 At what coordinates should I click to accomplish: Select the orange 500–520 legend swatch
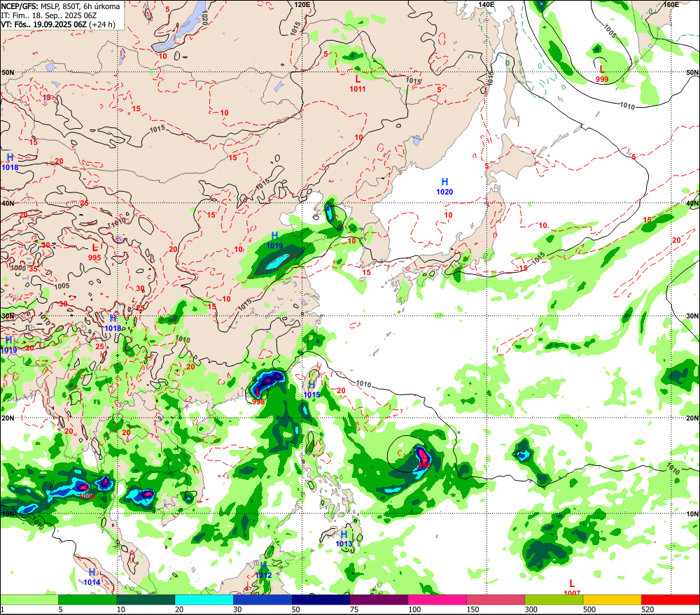(x=612, y=600)
